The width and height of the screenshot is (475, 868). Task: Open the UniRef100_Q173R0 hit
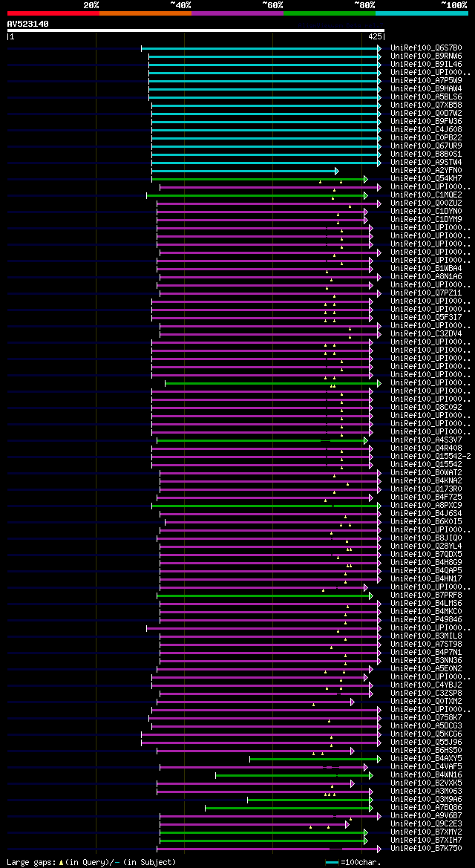pos(426,489)
